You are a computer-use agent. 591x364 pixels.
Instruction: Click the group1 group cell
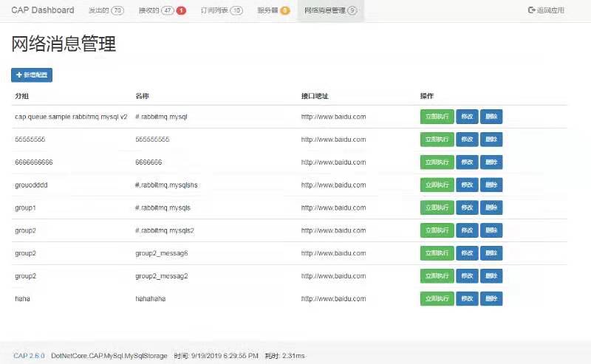25,208
